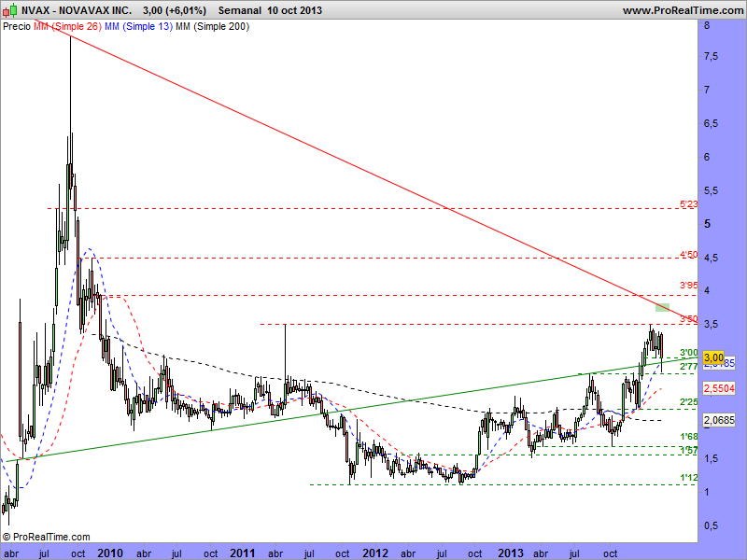747x560 pixels.
Task: Click the 4'50 resistance level label
Action: tap(688, 254)
